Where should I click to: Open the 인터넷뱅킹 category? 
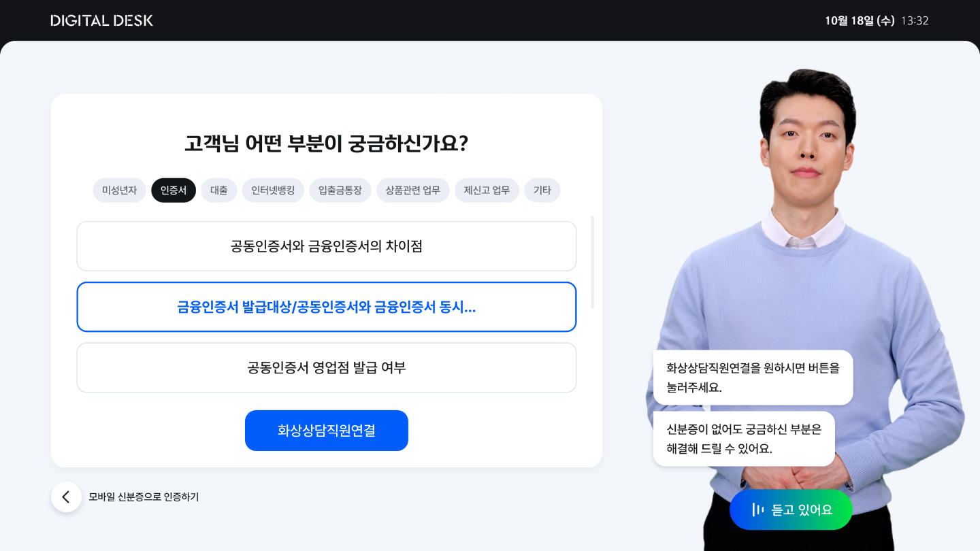pyautogui.click(x=273, y=190)
